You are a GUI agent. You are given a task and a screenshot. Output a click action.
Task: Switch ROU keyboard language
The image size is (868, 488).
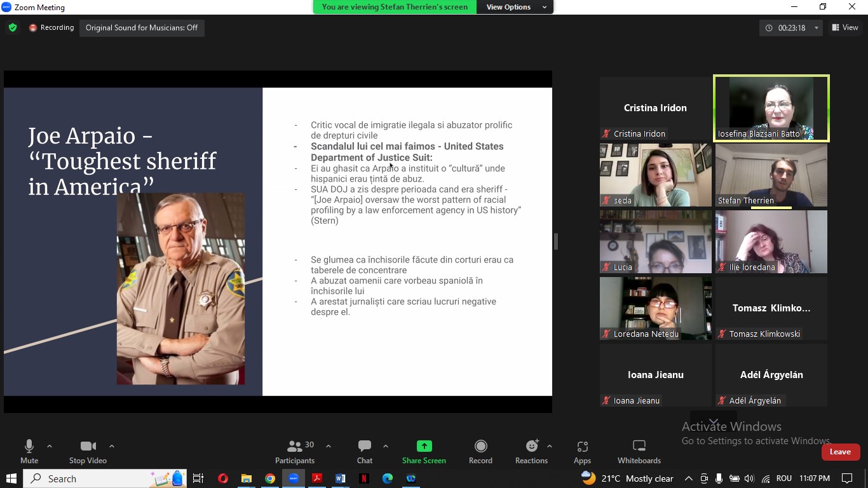tap(784, 478)
